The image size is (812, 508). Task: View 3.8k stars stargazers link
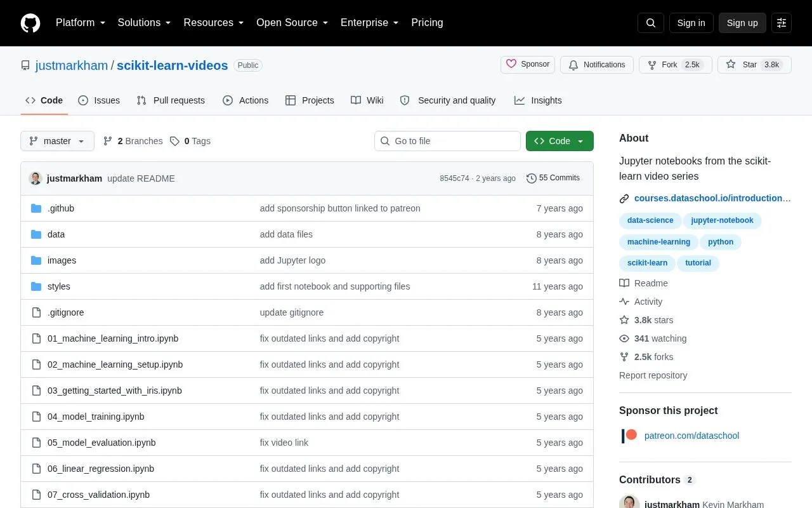click(x=646, y=320)
